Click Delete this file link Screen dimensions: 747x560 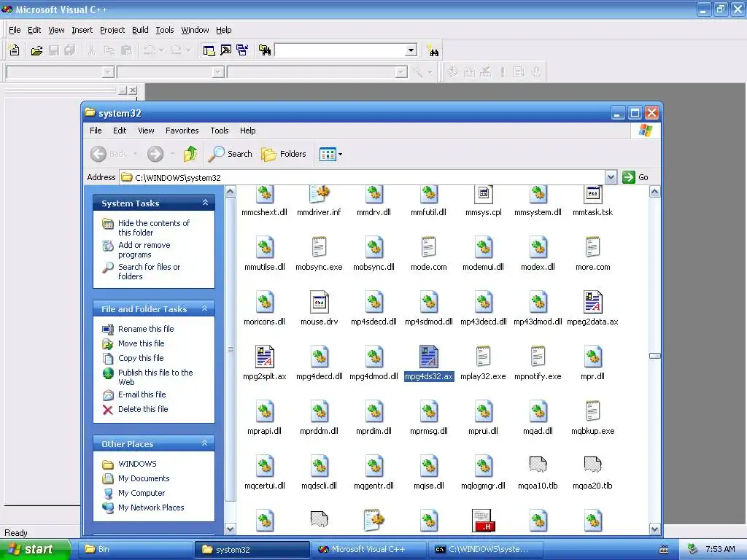[x=143, y=409]
